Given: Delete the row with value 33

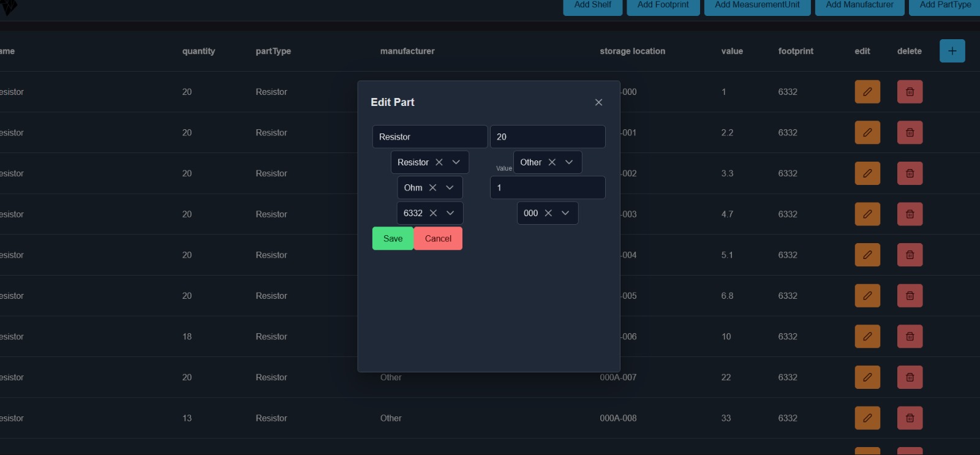Looking at the screenshot, I should [x=910, y=418].
